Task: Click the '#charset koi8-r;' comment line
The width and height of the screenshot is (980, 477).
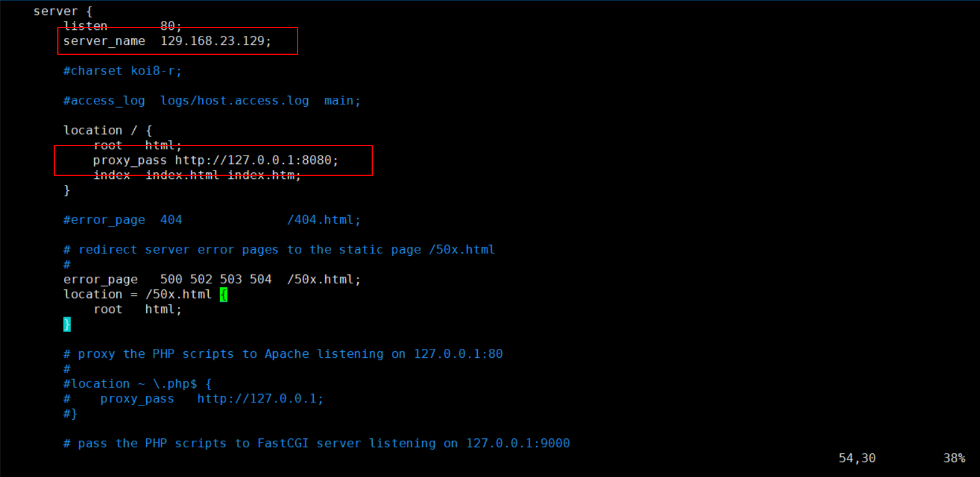Action: coord(122,71)
